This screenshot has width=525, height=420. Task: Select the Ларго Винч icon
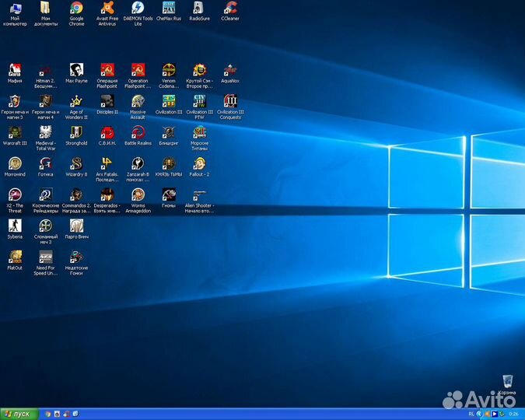tap(76, 229)
